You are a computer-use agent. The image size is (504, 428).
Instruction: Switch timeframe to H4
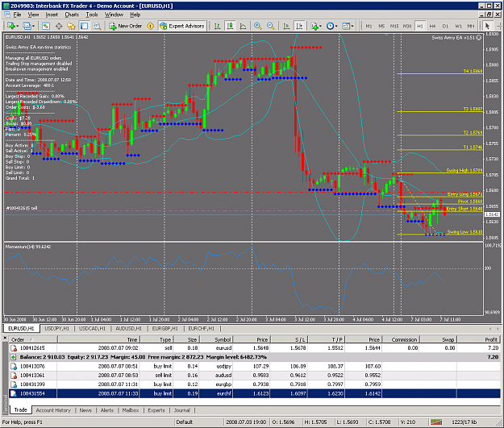pyautogui.click(x=433, y=26)
